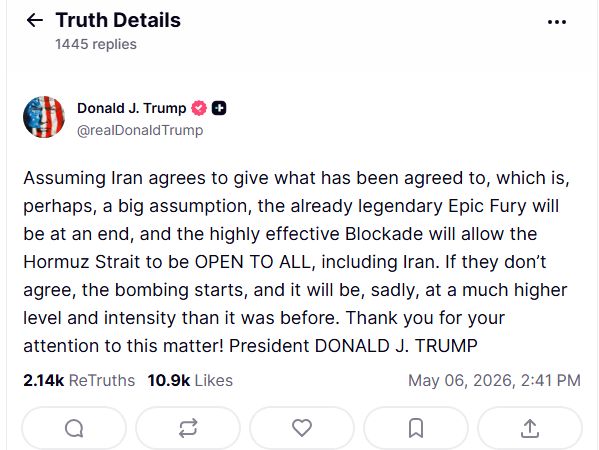
Task: Reply using the speech bubble icon
Action: (74, 428)
